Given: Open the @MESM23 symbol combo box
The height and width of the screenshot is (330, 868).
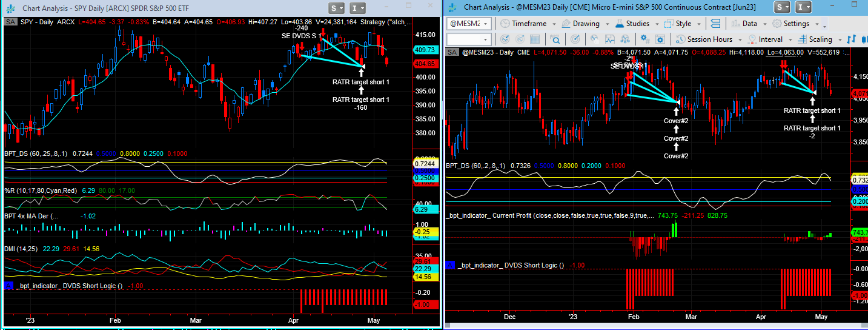Looking at the screenshot, I should click(x=469, y=24).
